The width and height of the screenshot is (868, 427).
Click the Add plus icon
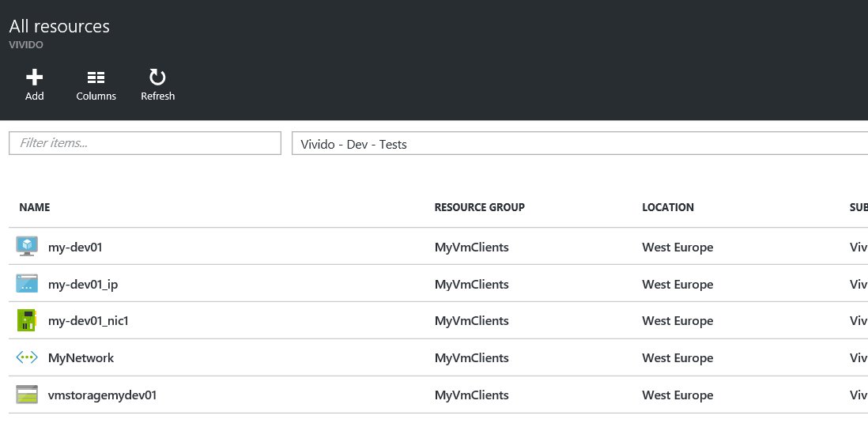(34, 77)
